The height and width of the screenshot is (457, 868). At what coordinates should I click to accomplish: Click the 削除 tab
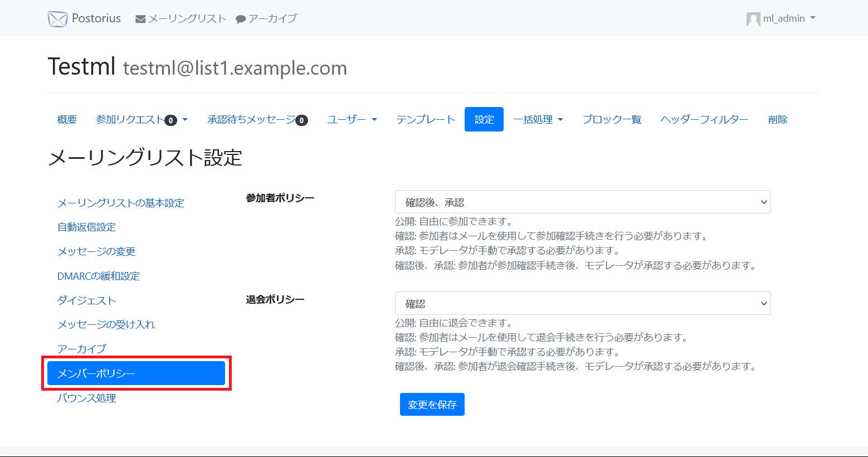tap(778, 119)
